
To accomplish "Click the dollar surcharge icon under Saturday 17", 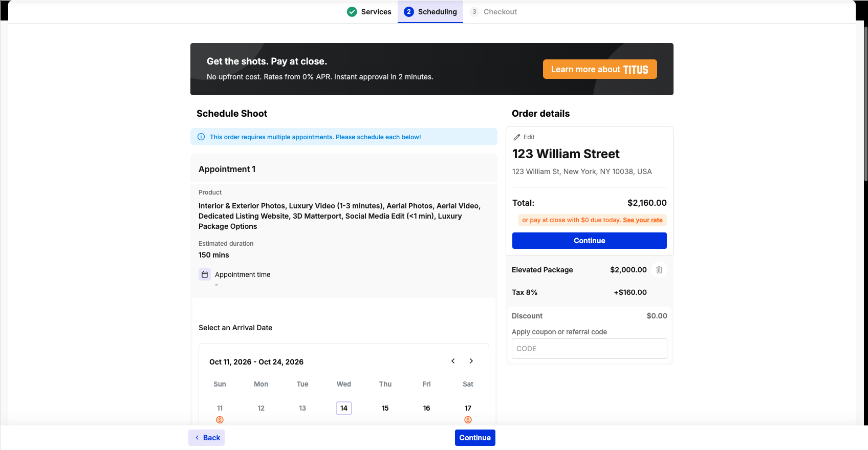I will click(x=468, y=420).
